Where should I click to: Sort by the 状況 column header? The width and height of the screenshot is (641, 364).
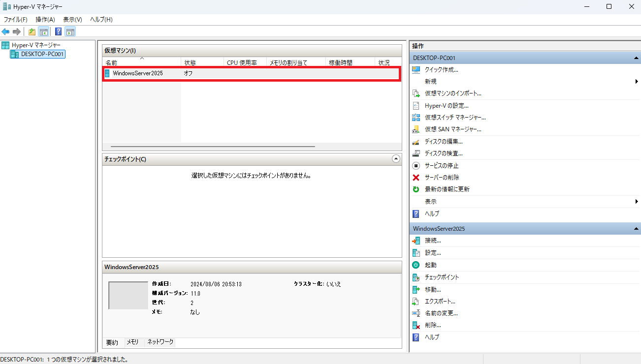coord(388,62)
